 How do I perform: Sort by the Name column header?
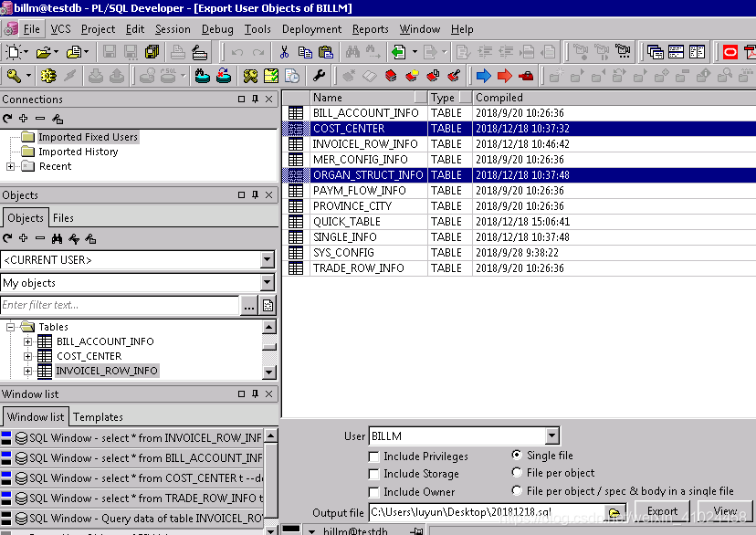coord(369,98)
